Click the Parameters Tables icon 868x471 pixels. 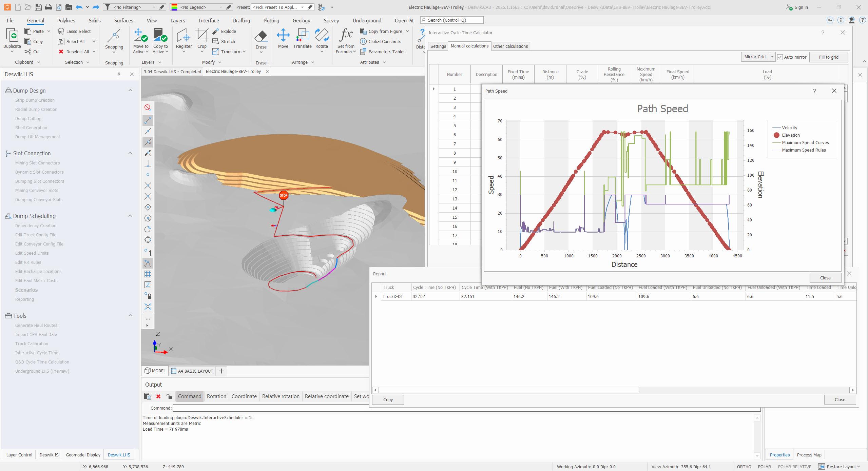pos(363,52)
